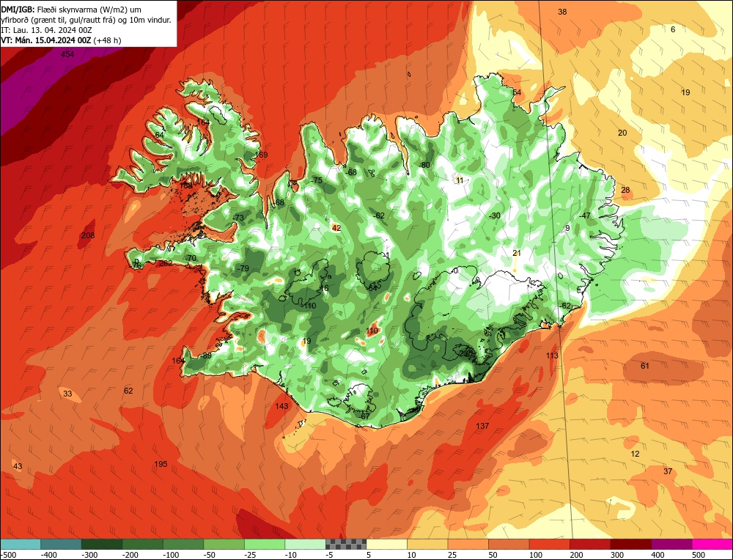Click the red-orange legend swatch between 100 and 200
This screenshot has height=560, width=733.
pyautogui.click(x=549, y=544)
